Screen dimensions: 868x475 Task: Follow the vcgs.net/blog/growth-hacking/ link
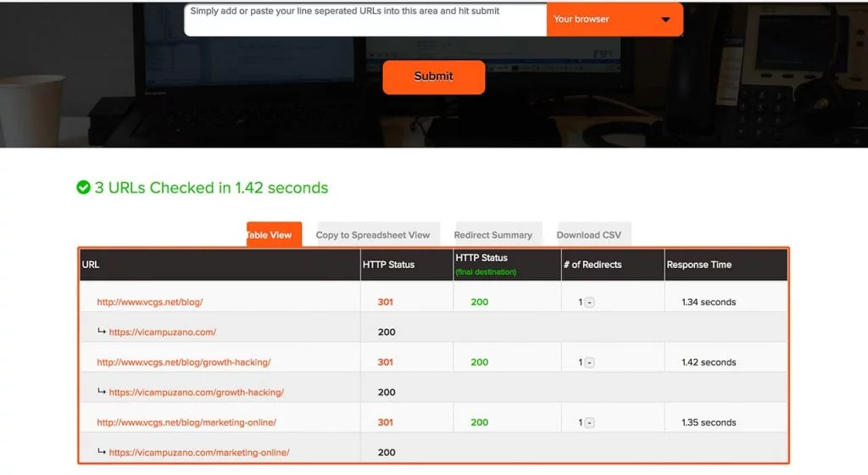coord(183,362)
